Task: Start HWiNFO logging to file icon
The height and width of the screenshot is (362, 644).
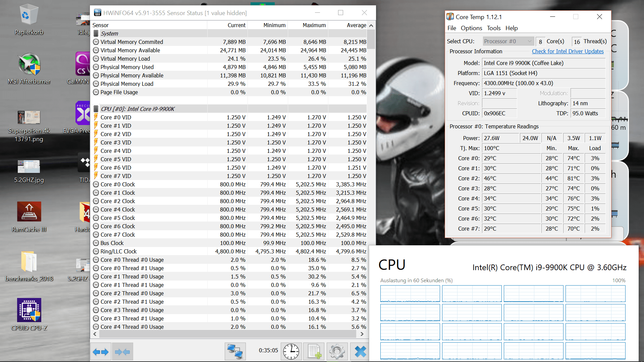Action: [314, 352]
